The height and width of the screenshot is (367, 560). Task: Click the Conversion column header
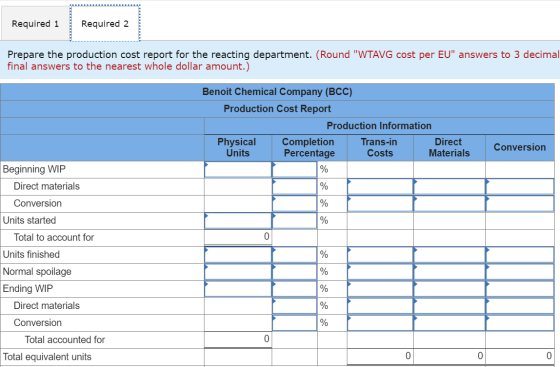pos(520,147)
